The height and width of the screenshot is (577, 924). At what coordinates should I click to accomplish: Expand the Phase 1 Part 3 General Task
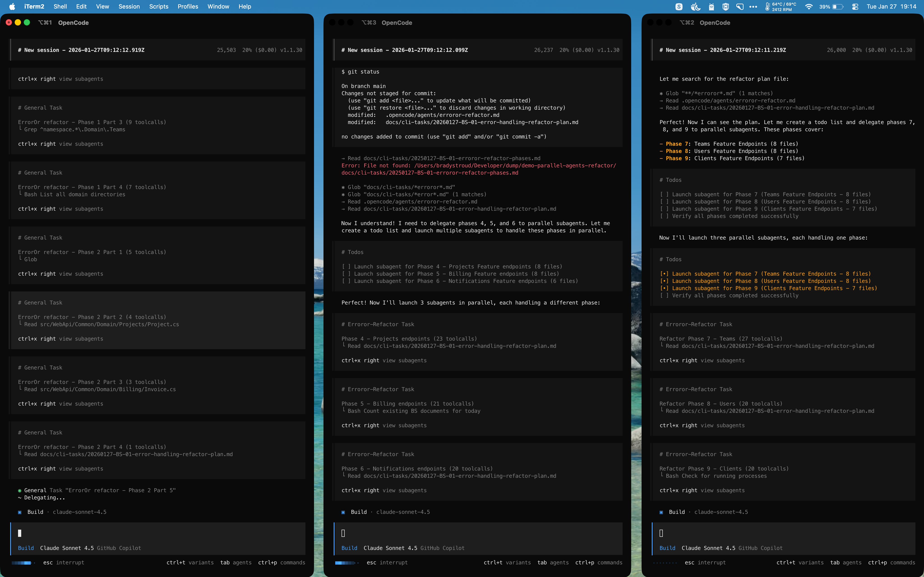(x=92, y=122)
